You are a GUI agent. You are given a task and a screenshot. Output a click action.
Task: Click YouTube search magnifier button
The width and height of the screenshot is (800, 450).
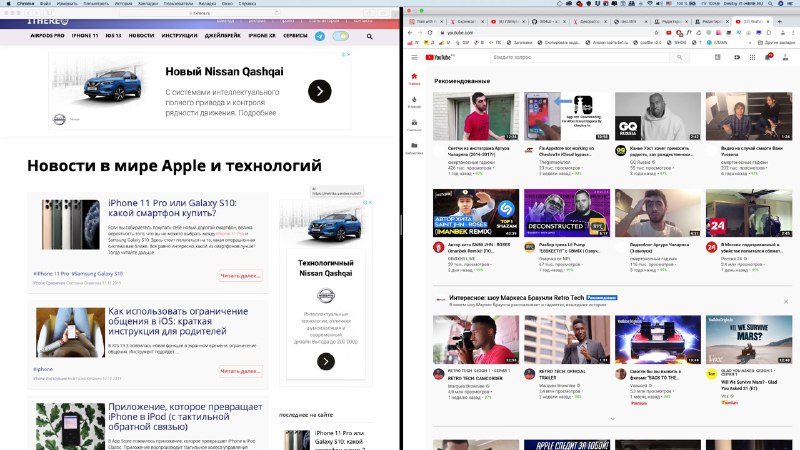(679, 57)
